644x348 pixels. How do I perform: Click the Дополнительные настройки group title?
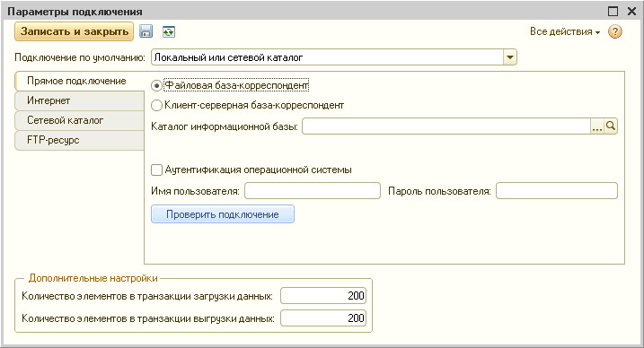93,278
